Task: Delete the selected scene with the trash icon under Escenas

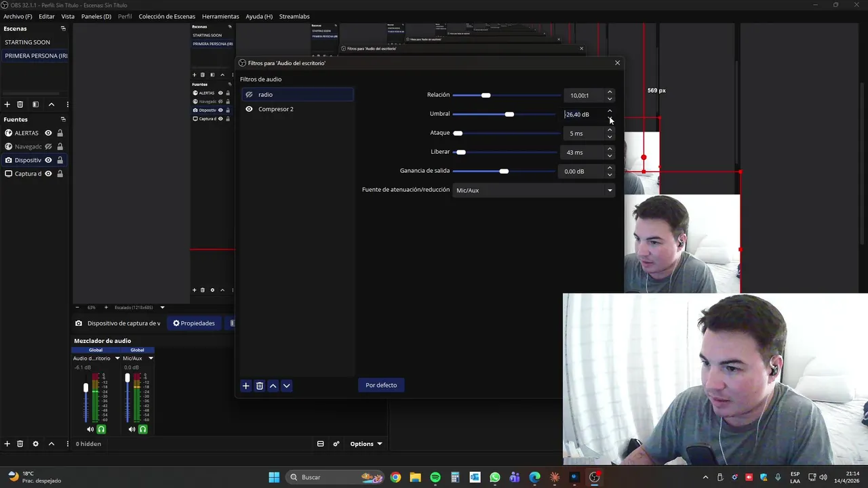Action: (20, 104)
